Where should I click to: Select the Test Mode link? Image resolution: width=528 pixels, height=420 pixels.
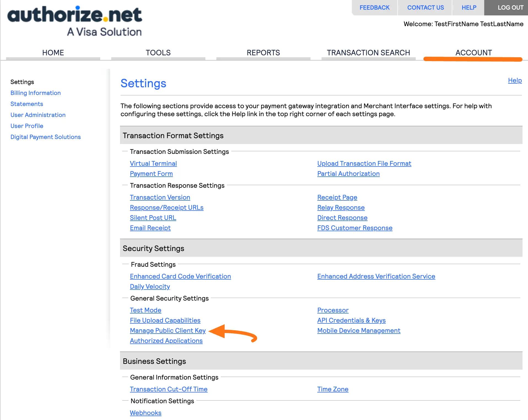click(145, 310)
